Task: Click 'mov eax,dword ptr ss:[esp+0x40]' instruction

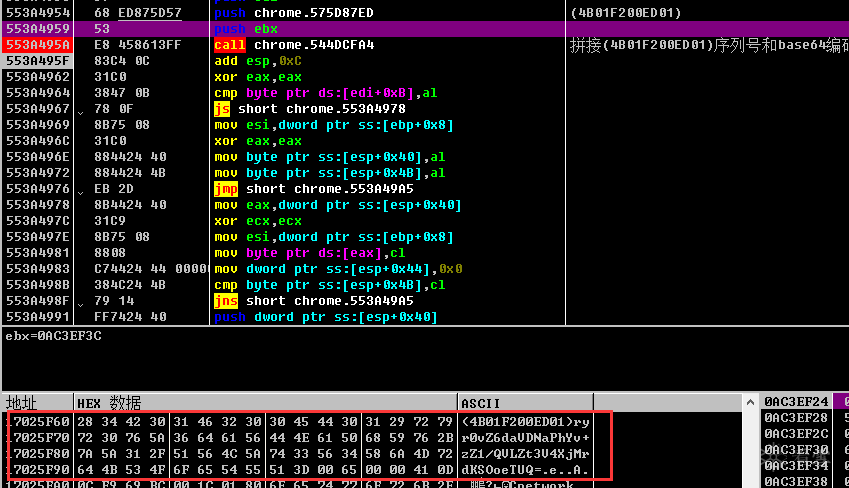Action: pos(338,205)
